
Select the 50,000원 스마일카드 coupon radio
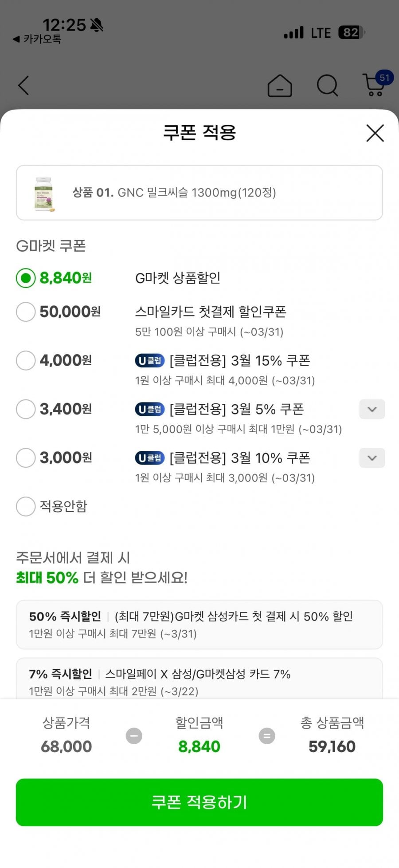(x=26, y=312)
